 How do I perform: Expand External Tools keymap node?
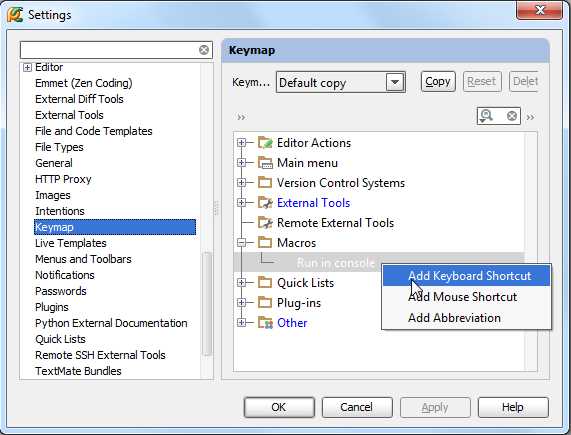click(241, 203)
